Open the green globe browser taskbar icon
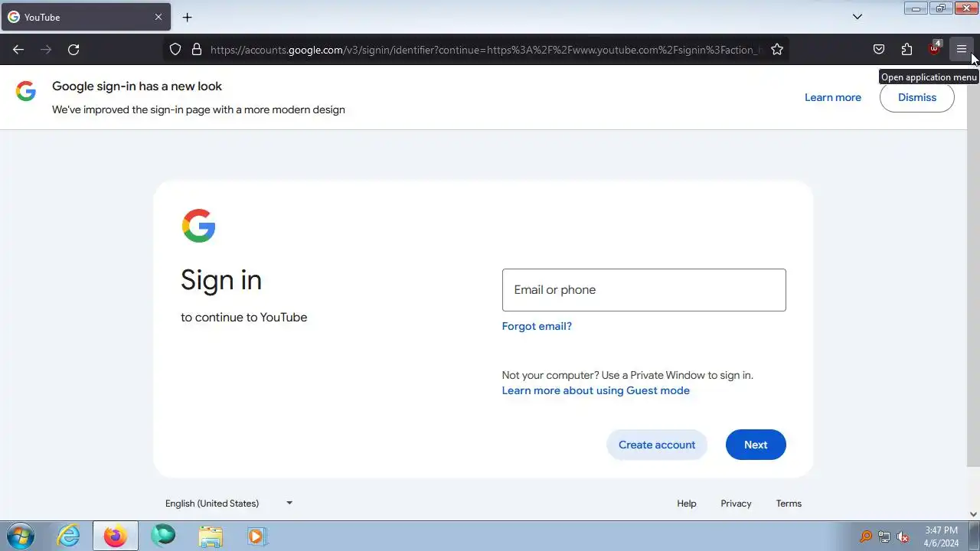 point(163,536)
